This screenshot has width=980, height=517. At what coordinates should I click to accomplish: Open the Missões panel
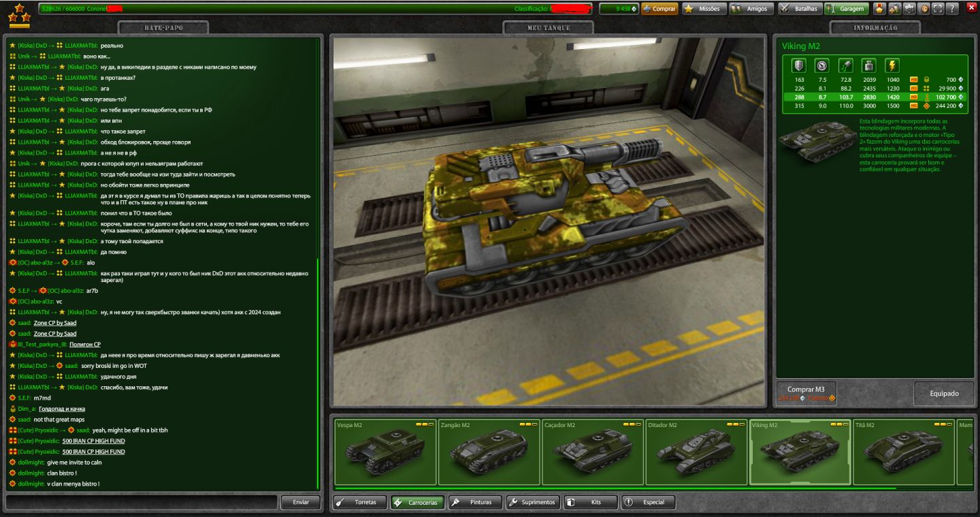tap(703, 9)
